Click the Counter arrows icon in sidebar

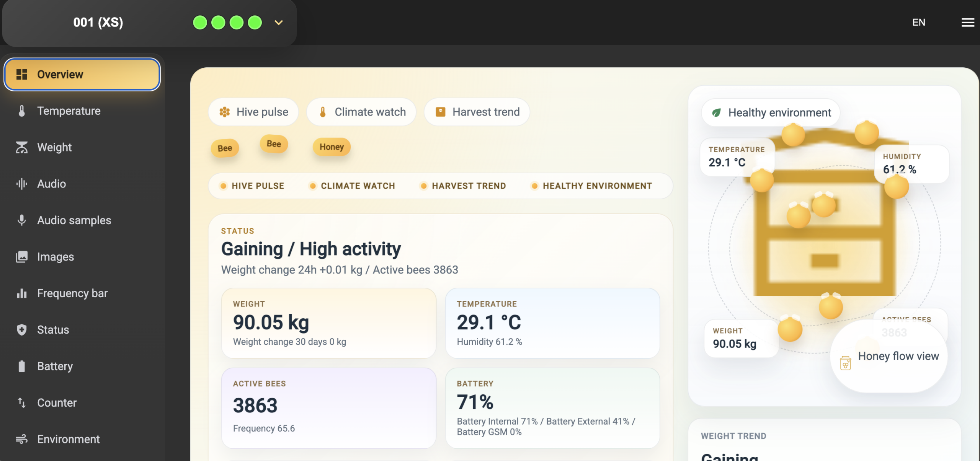tap(22, 402)
